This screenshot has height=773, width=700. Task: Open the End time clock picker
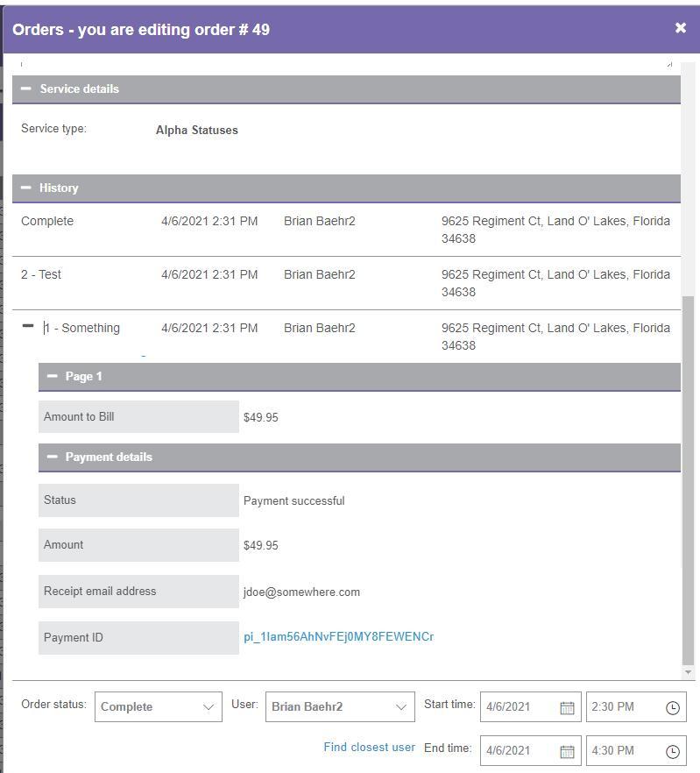tap(672, 751)
